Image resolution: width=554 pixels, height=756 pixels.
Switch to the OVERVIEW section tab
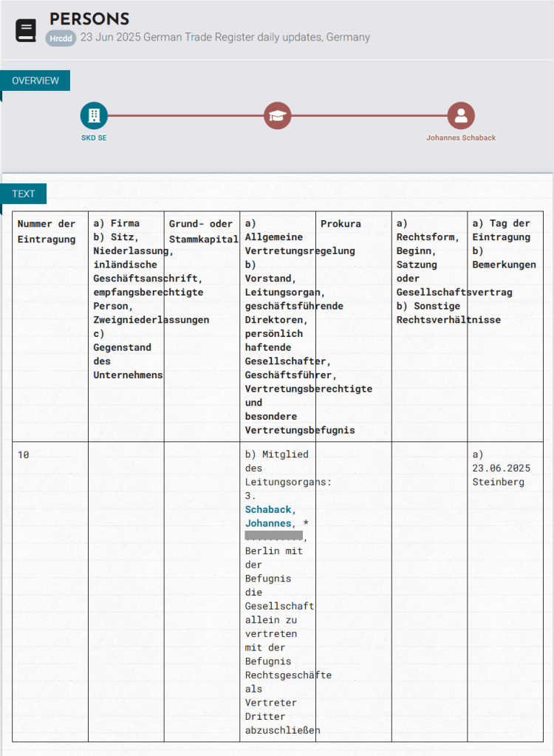pyautogui.click(x=35, y=81)
